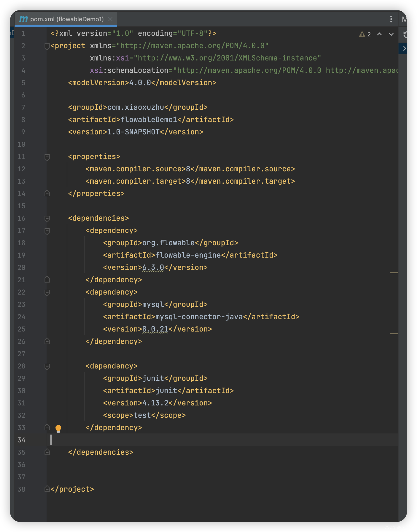Screen dimensions: 417x532
Task: Click the yellow intention lightbulb on line 33
Action: point(58,428)
